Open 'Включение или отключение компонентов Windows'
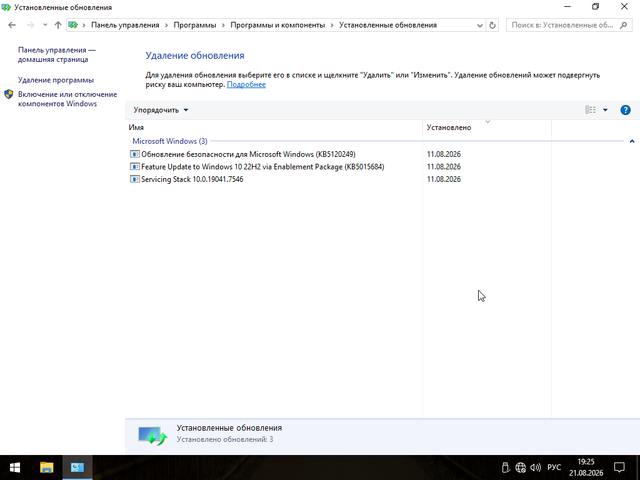Screen dimensions: 640x480 [67, 99]
